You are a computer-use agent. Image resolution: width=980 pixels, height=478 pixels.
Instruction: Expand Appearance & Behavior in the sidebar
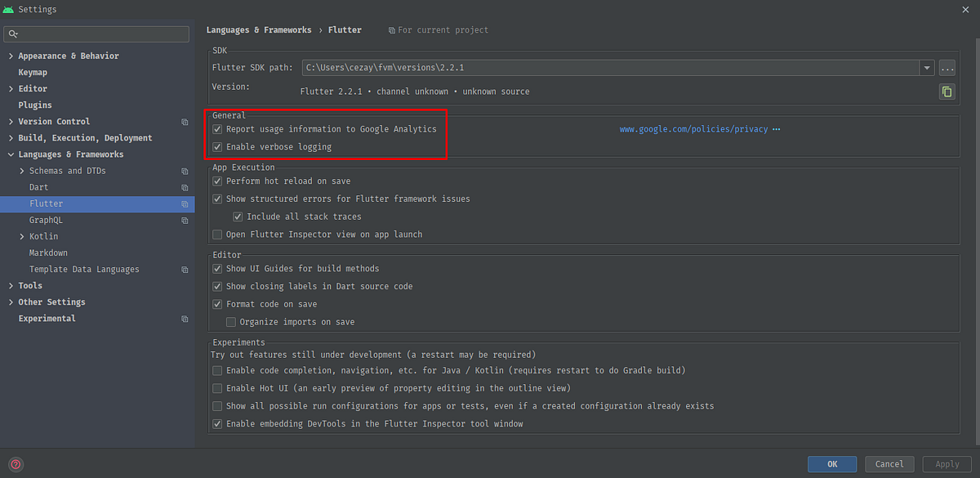(x=9, y=56)
